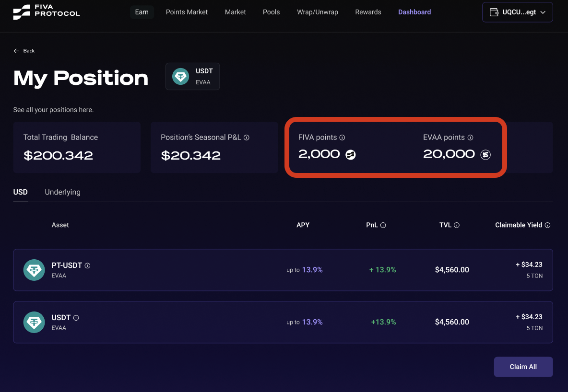Click the info icon next to PnL header
568x392 pixels.
(x=383, y=225)
